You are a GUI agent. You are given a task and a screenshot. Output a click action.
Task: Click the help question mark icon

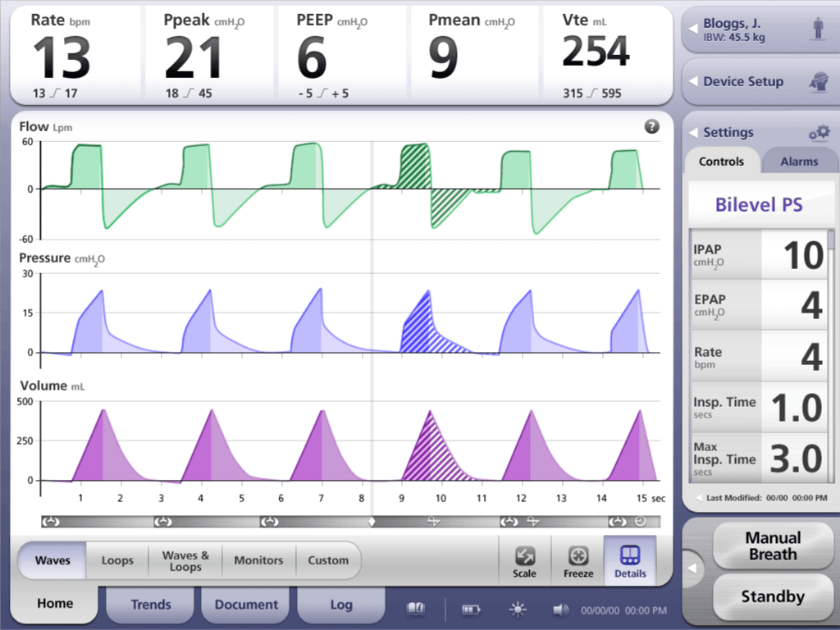click(x=652, y=126)
